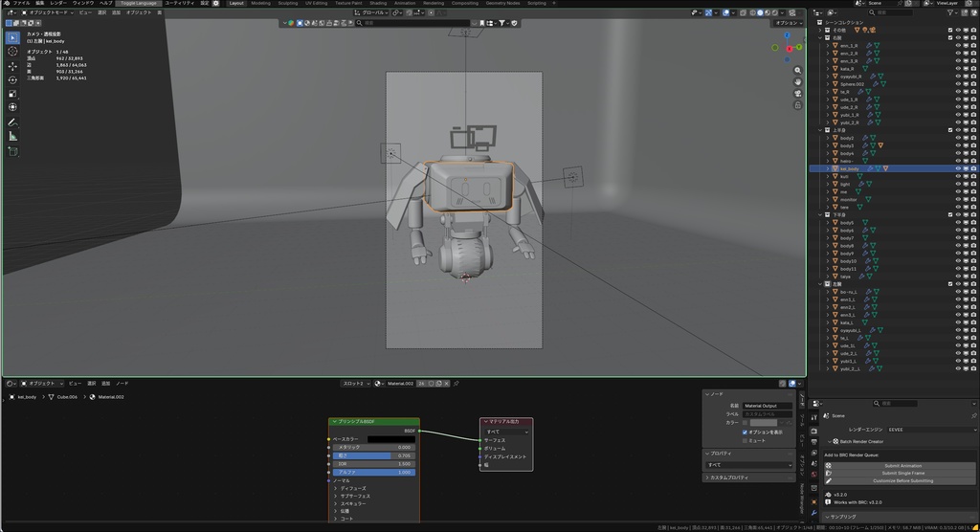Viewport: 980px width, 532px height.
Task: Select the Rotate tool in the viewport toolbar
Action: click(12, 79)
